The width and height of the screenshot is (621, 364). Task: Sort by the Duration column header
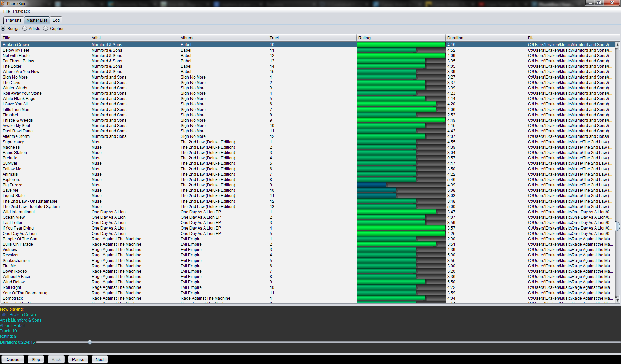pos(486,38)
